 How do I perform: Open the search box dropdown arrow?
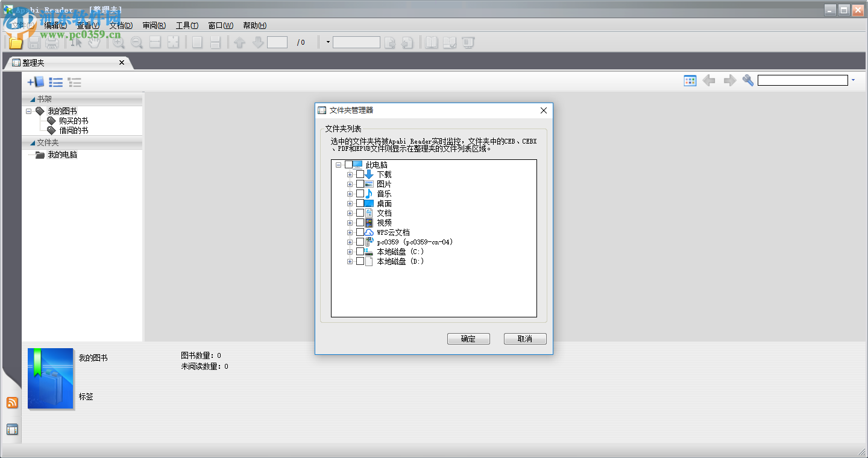pyautogui.click(x=854, y=80)
